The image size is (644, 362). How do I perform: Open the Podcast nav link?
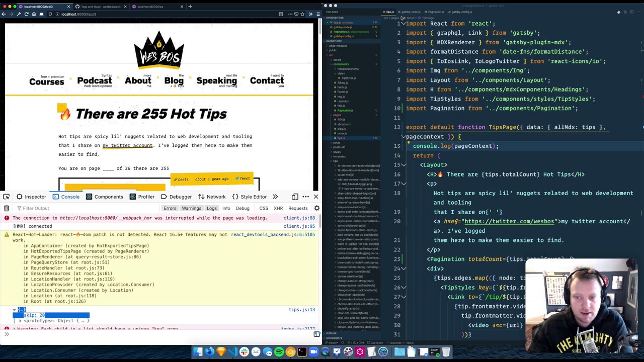click(94, 81)
